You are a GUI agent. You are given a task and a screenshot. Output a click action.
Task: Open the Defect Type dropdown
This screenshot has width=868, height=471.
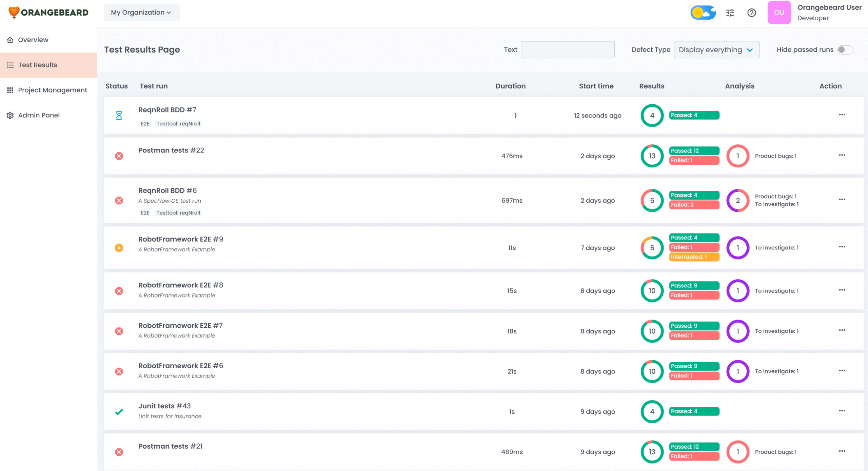716,50
